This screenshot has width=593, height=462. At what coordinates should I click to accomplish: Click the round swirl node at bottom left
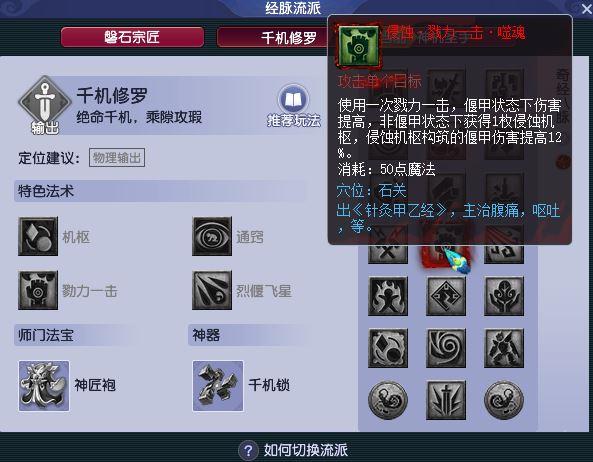coord(388,400)
